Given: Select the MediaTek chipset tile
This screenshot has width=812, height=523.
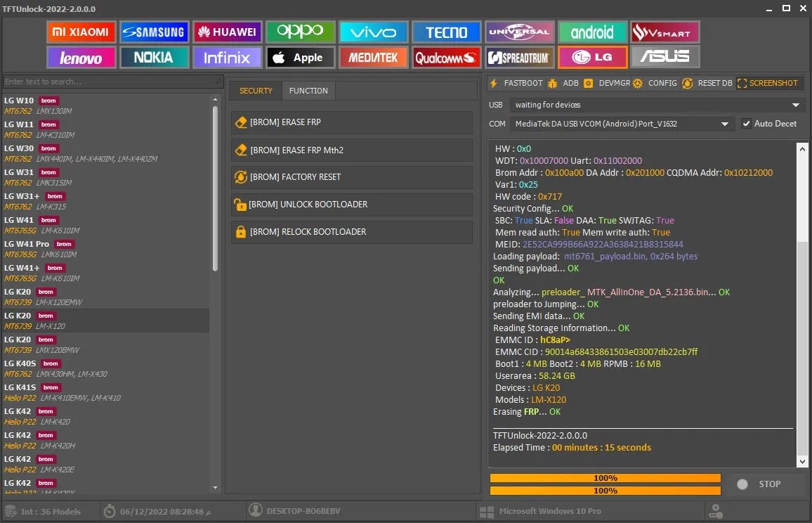Looking at the screenshot, I should (x=374, y=58).
